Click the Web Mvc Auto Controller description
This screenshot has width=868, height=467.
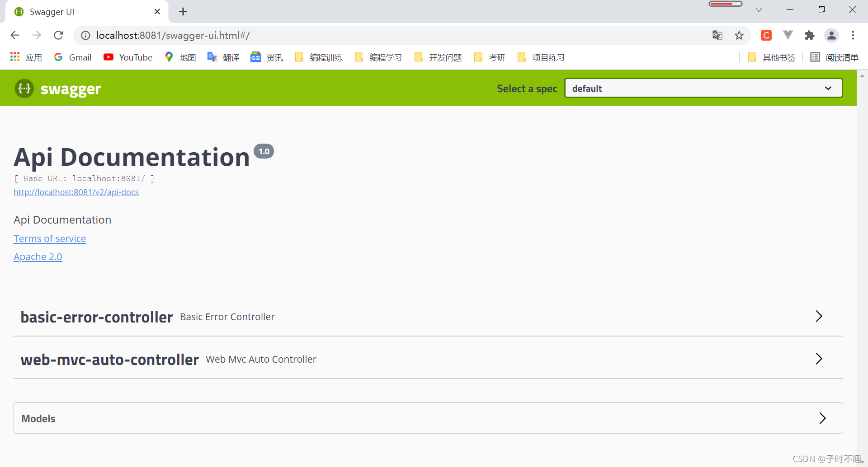click(x=261, y=359)
